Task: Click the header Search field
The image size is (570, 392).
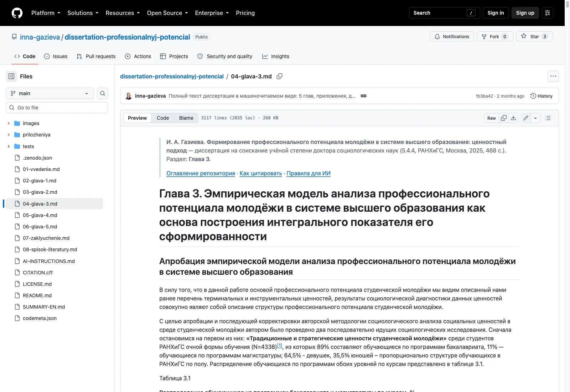Action: 445,13
